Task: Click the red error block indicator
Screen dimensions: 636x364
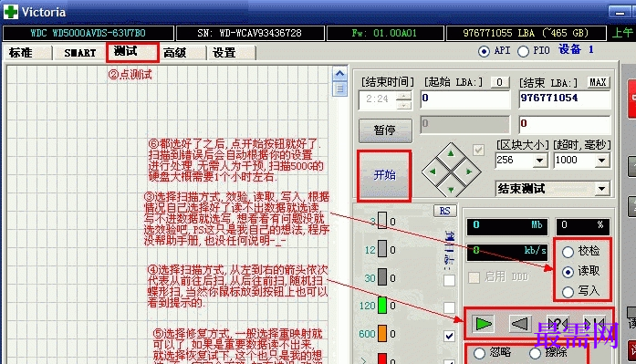Action: (x=382, y=359)
